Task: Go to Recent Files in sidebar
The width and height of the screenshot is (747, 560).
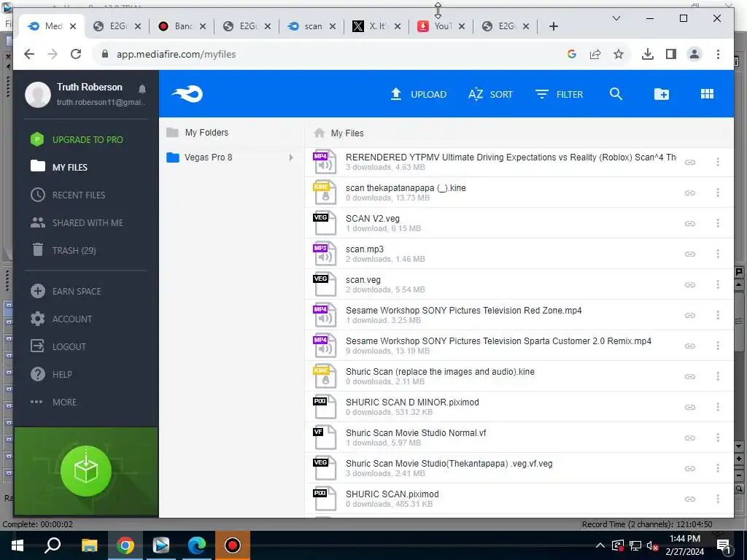Action: click(x=68, y=195)
